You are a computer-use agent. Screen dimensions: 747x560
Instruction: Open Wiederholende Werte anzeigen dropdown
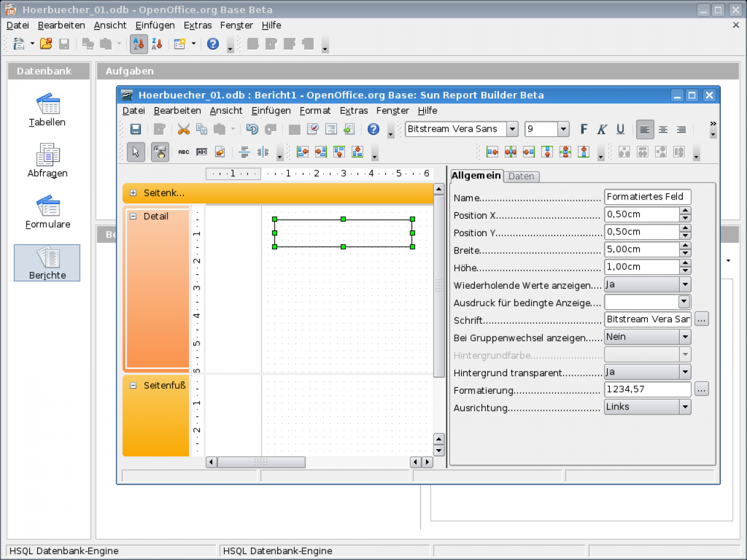point(685,284)
